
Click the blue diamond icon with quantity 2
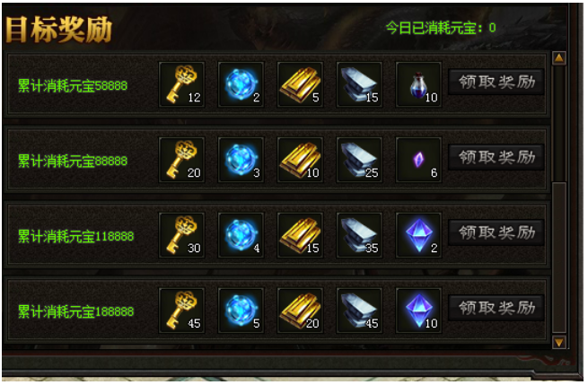(419, 235)
